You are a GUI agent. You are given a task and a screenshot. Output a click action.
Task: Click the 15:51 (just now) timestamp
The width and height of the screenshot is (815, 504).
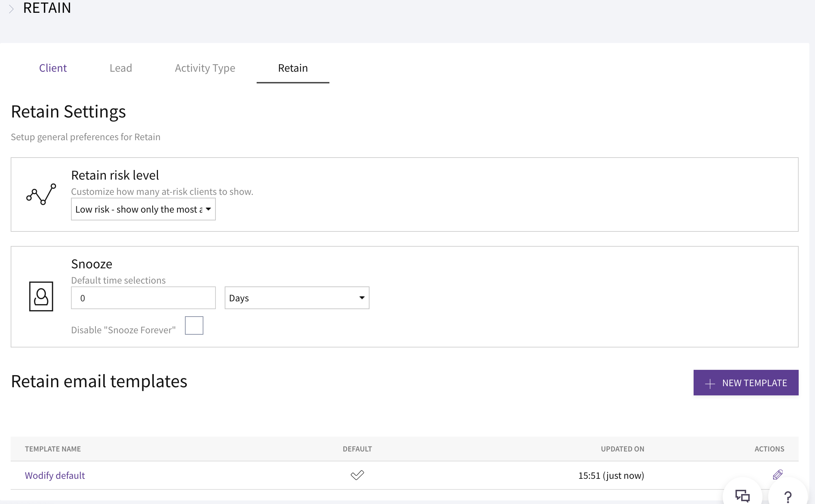tap(611, 475)
